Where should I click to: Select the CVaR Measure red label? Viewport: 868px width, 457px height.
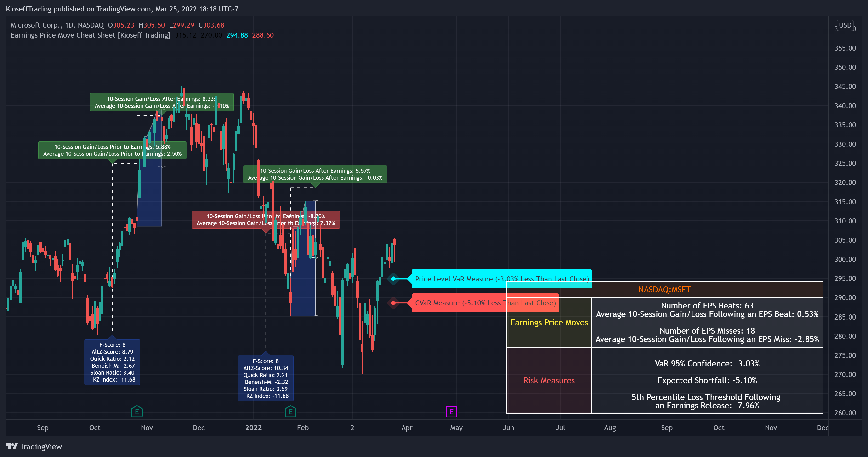[485, 303]
